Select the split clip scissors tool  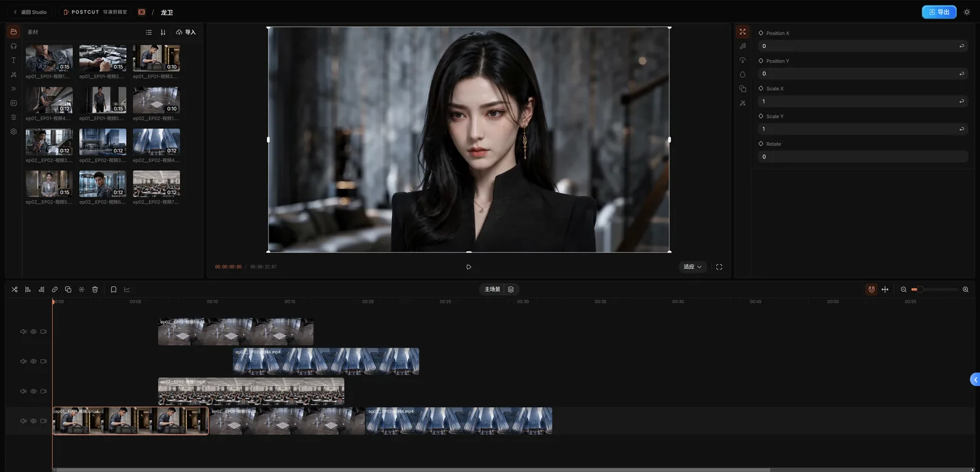click(14, 289)
